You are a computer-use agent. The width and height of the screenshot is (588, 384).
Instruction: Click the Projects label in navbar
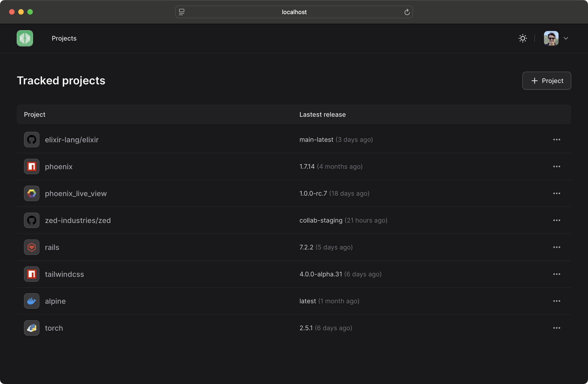pyautogui.click(x=64, y=38)
